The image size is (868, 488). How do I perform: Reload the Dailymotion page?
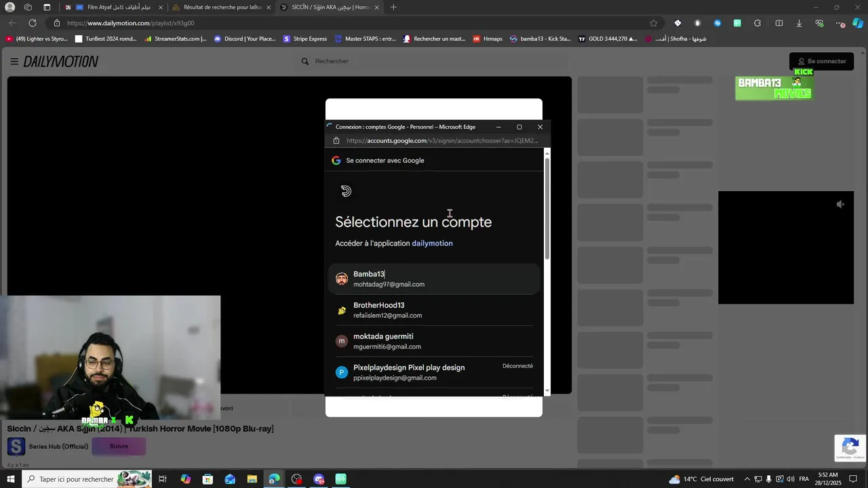click(x=32, y=23)
